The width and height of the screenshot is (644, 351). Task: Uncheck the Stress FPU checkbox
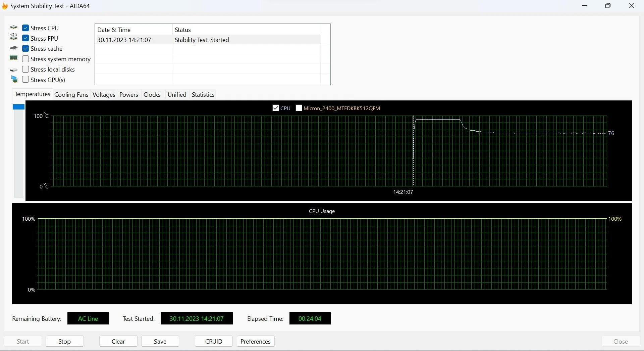pyautogui.click(x=25, y=38)
